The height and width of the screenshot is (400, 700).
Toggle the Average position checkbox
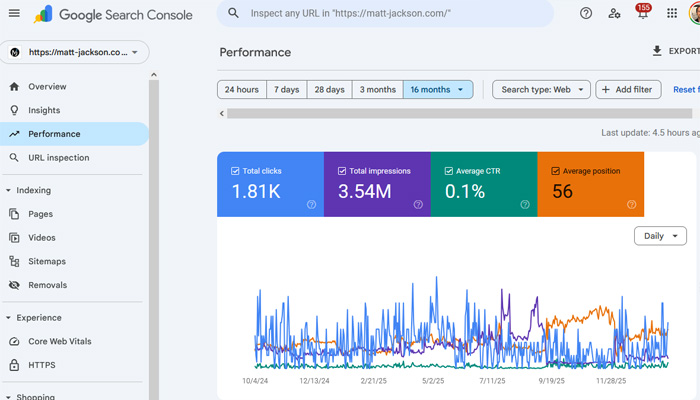(x=555, y=171)
